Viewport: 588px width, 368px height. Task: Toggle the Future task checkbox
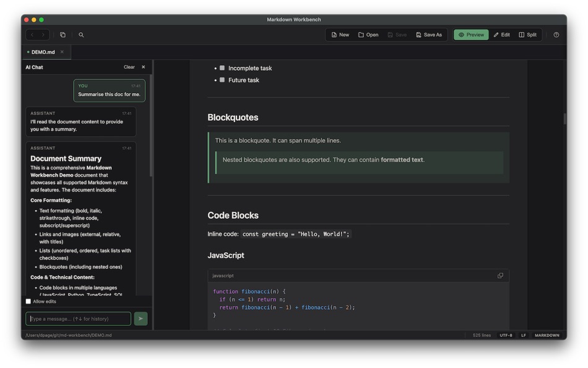pyautogui.click(x=222, y=80)
